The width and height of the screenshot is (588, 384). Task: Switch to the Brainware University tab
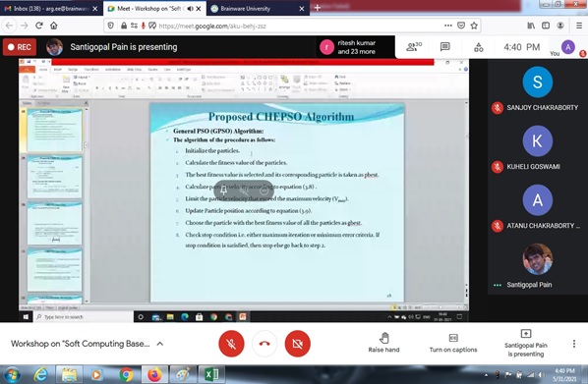tap(258, 8)
